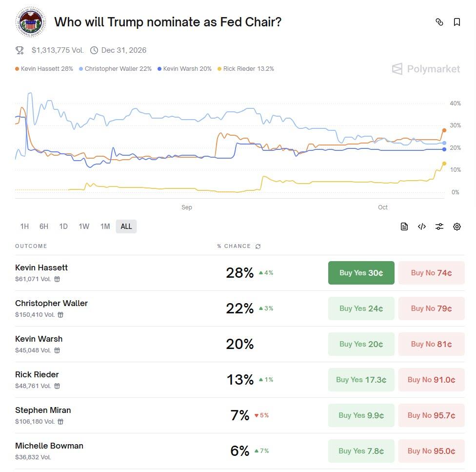The height and width of the screenshot is (472, 476).
Task: Switch chart range to 1M
Action: click(105, 226)
